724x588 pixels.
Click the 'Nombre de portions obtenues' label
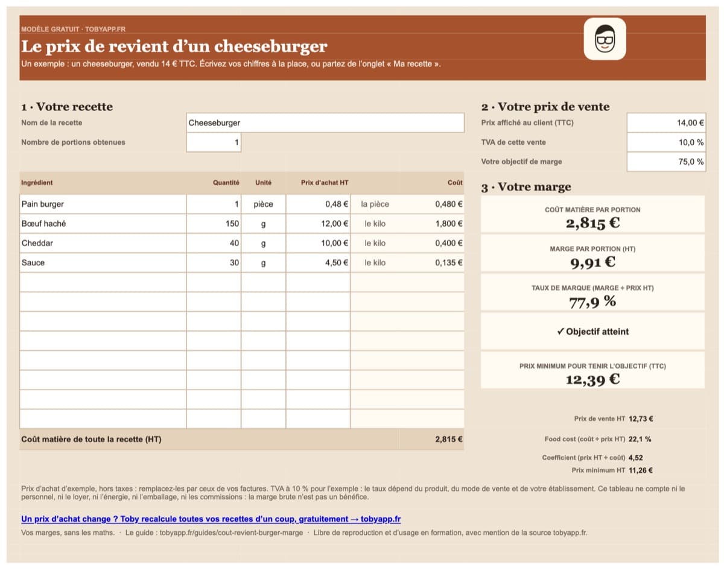73,142
